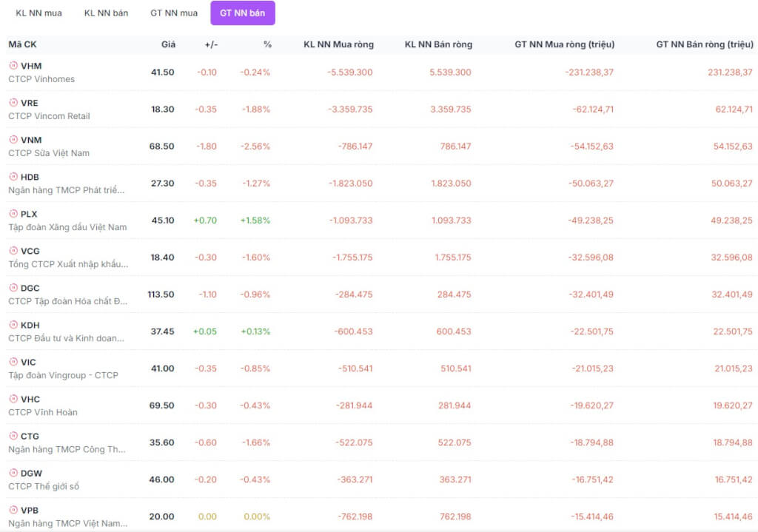Open the PLX stock ticker
This screenshot has width=758, height=532.
[29, 214]
